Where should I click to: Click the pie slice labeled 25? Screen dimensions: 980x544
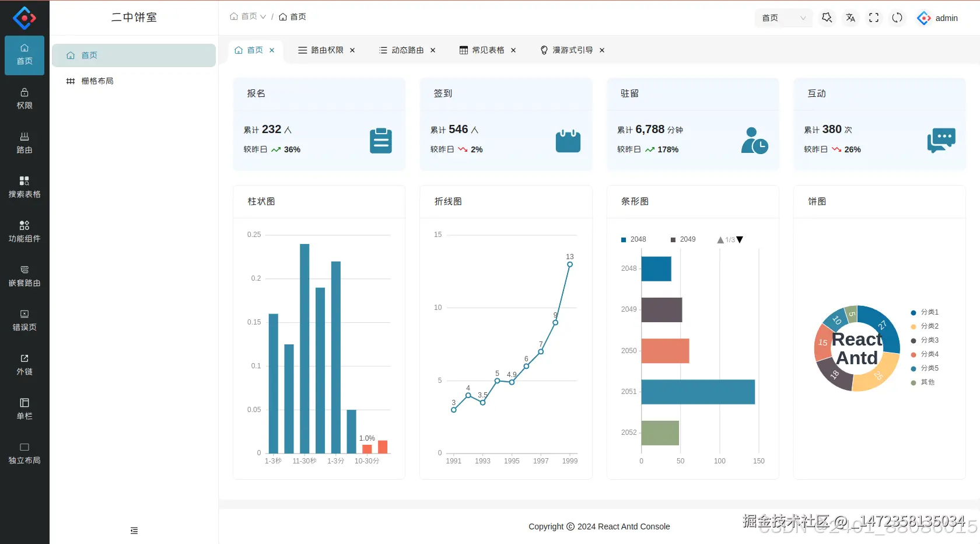point(879,374)
